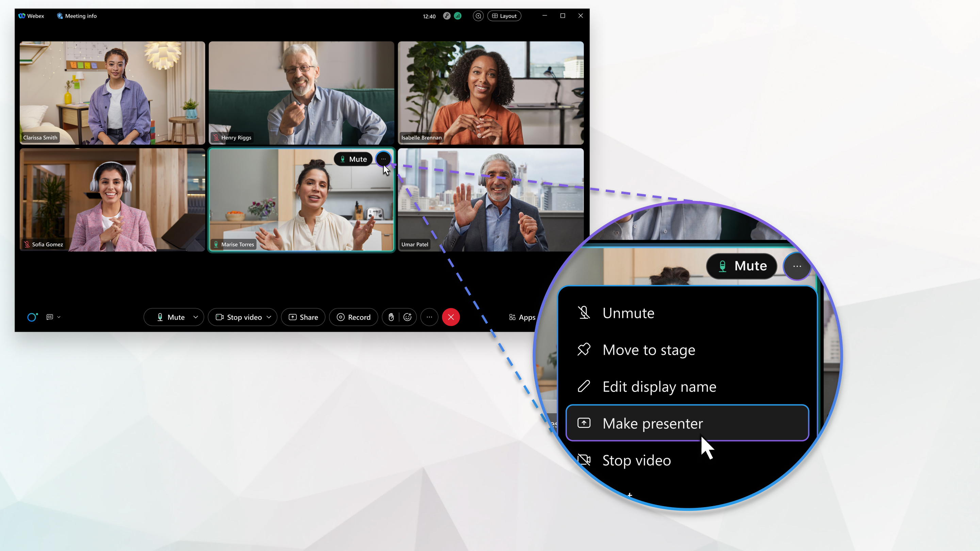Open the more options menu on participant
Viewport: 980px width, 551px height.
coord(383,160)
